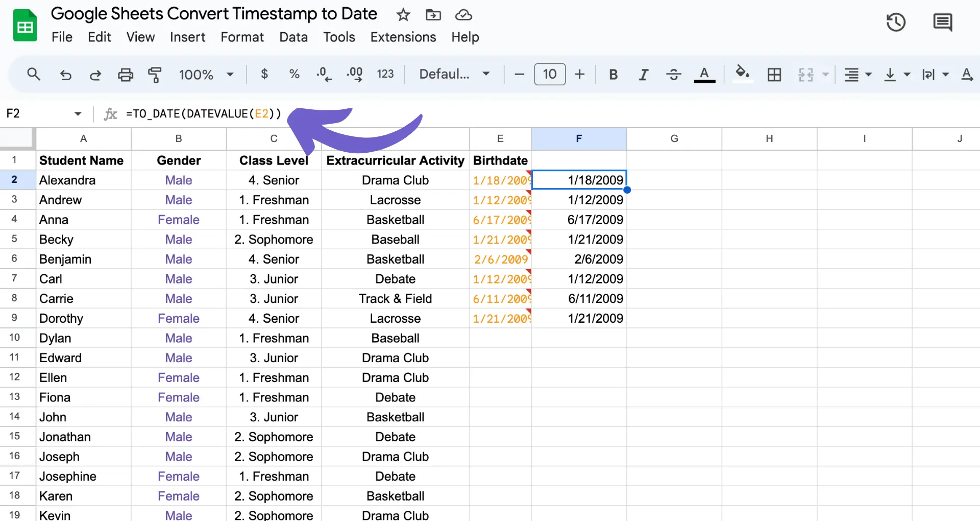The width and height of the screenshot is (980, 521).
Task: Open the Insert menu
Action: [187, 37]
